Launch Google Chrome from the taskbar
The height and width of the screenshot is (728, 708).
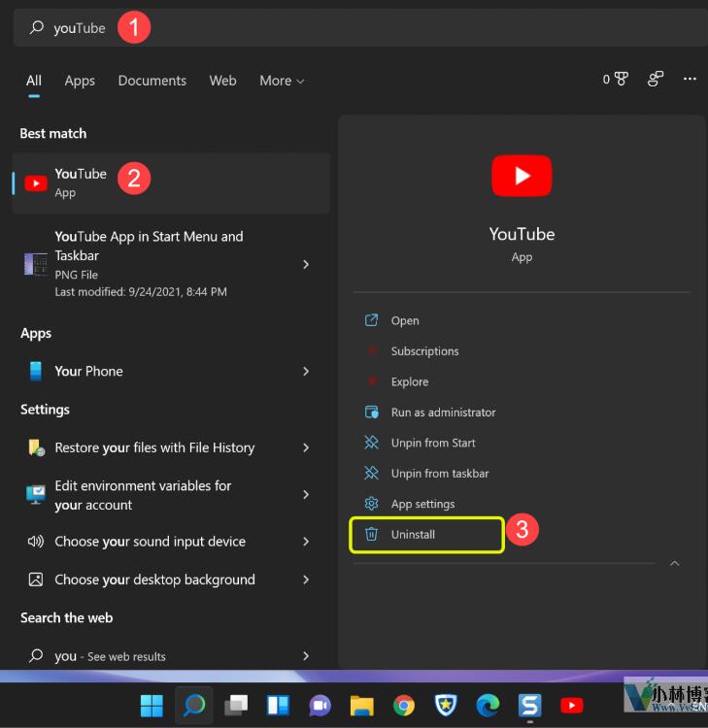(x=404, y=706)
